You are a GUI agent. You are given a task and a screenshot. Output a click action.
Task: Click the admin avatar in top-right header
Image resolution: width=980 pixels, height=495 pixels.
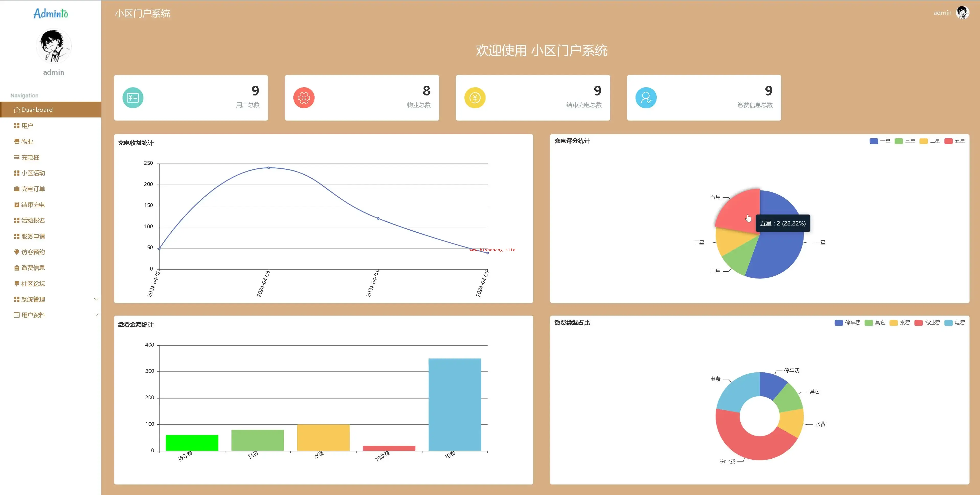pos(963,13)
